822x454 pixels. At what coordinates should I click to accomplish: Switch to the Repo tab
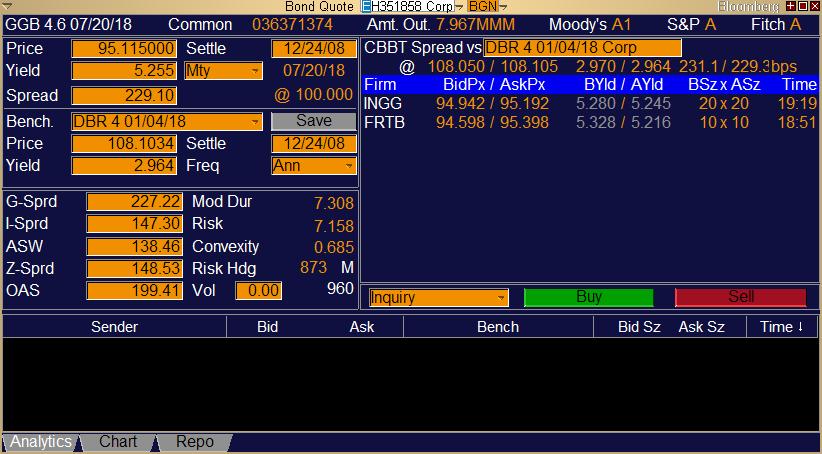pos(194,442)
